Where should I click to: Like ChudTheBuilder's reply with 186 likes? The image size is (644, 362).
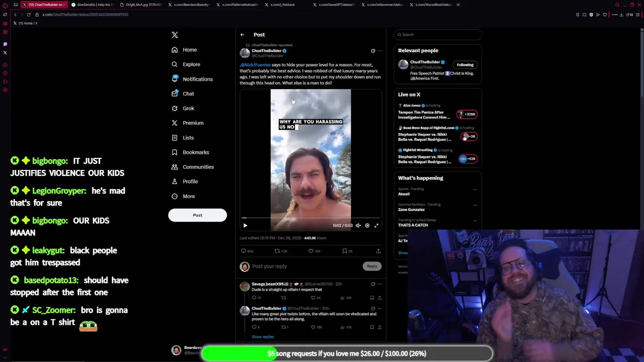click(316, 327)
